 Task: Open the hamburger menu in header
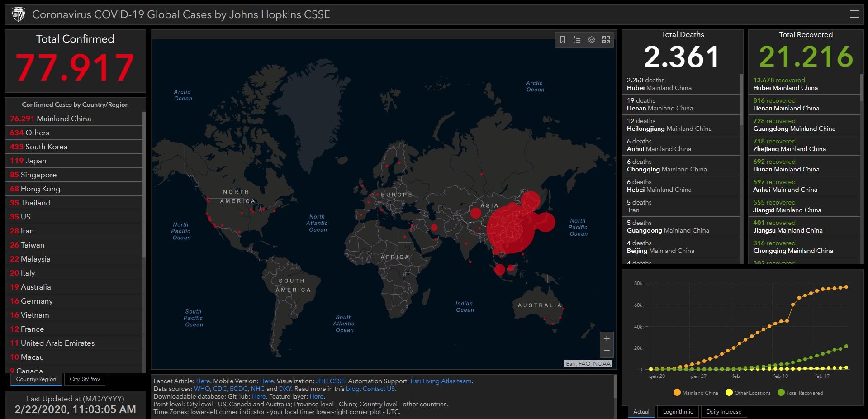854,14
